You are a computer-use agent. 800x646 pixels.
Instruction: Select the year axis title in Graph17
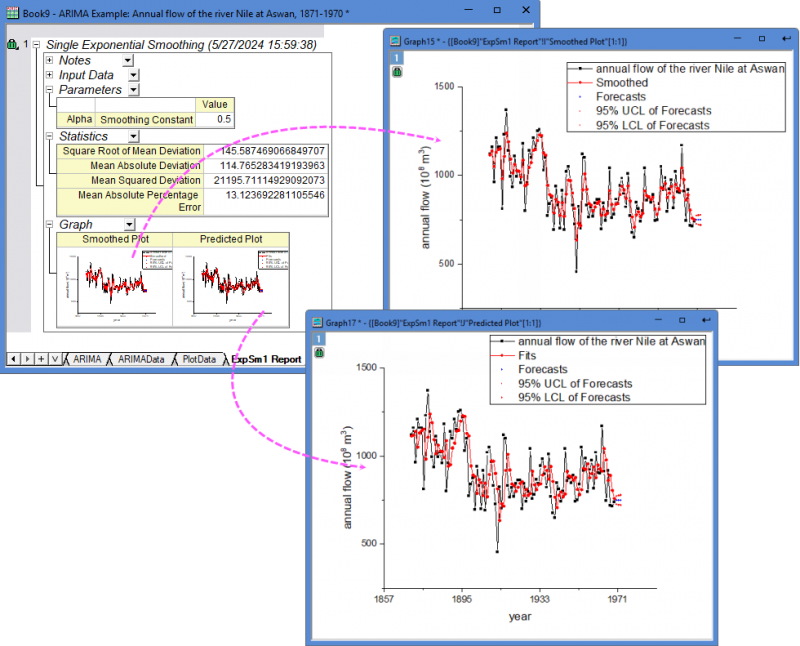click(520, 616)
